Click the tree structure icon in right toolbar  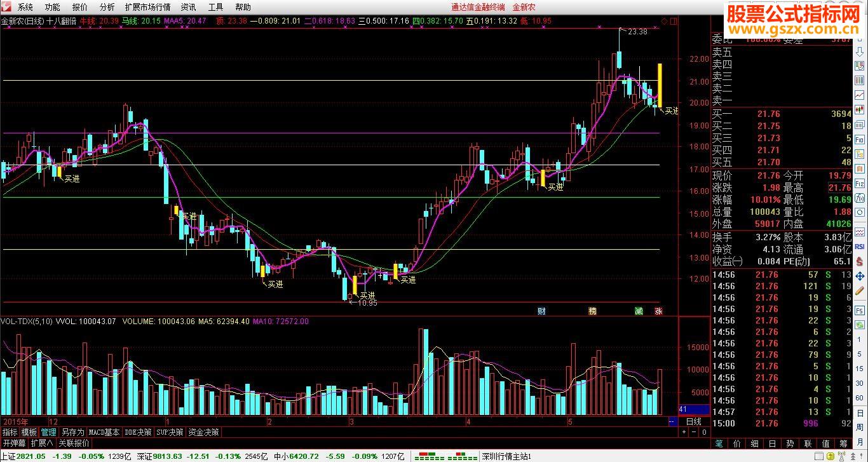tap(860, 154)
